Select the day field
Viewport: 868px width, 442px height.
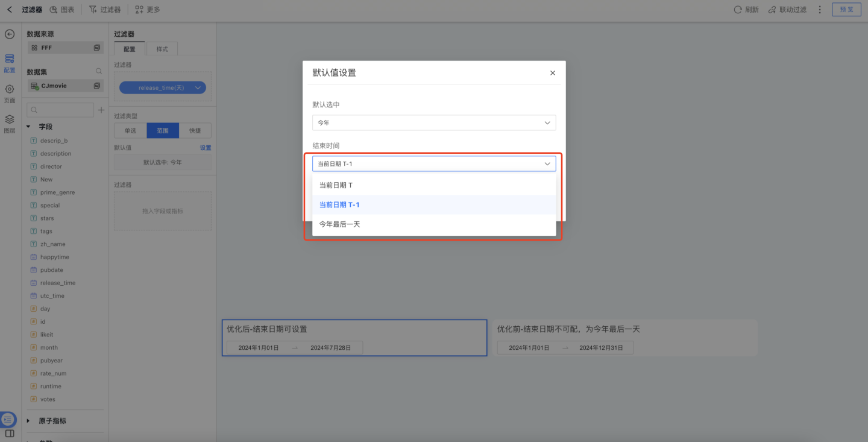click(45, 309)
